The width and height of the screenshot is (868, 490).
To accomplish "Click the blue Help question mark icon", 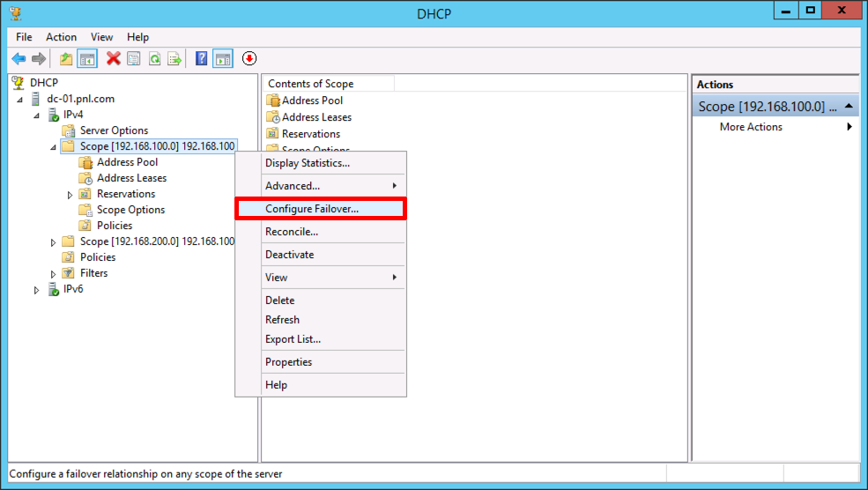I will 202,59.
